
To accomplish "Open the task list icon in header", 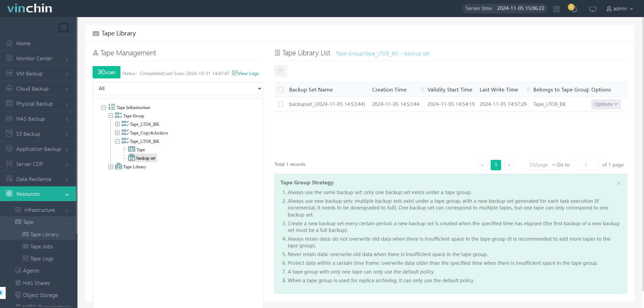I will tap(556, 9).
